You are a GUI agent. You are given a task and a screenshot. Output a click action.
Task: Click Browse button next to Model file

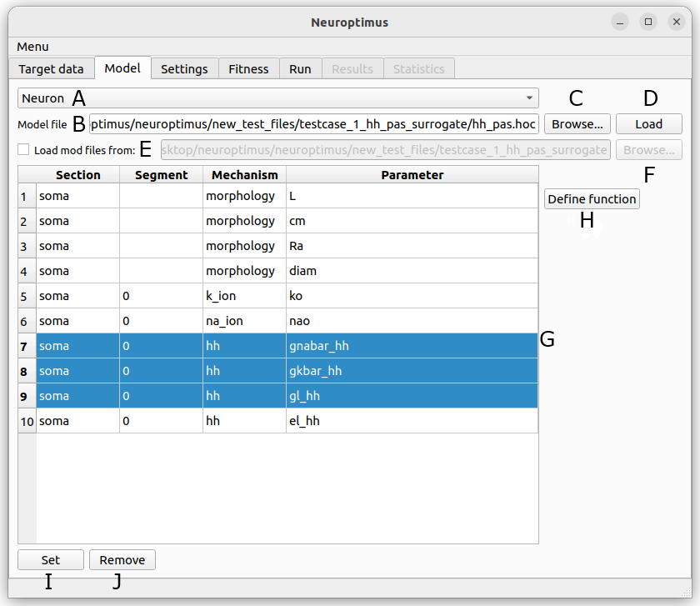(x=577, y=124)
